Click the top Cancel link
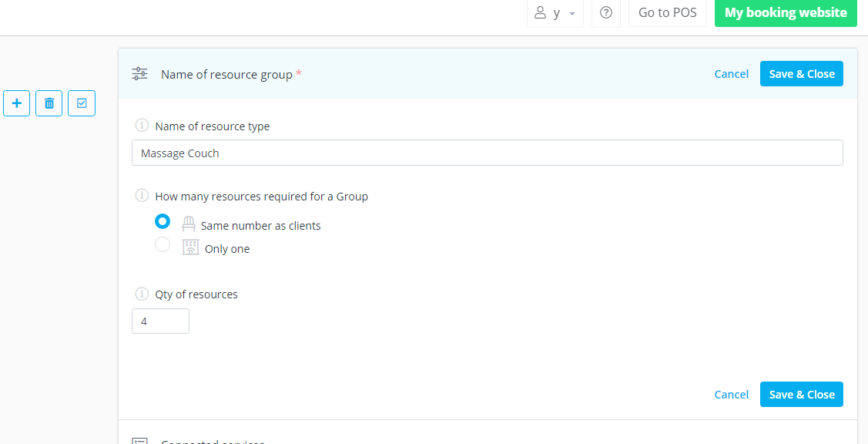This screenshot has width=868, height=444. [731, 74]
